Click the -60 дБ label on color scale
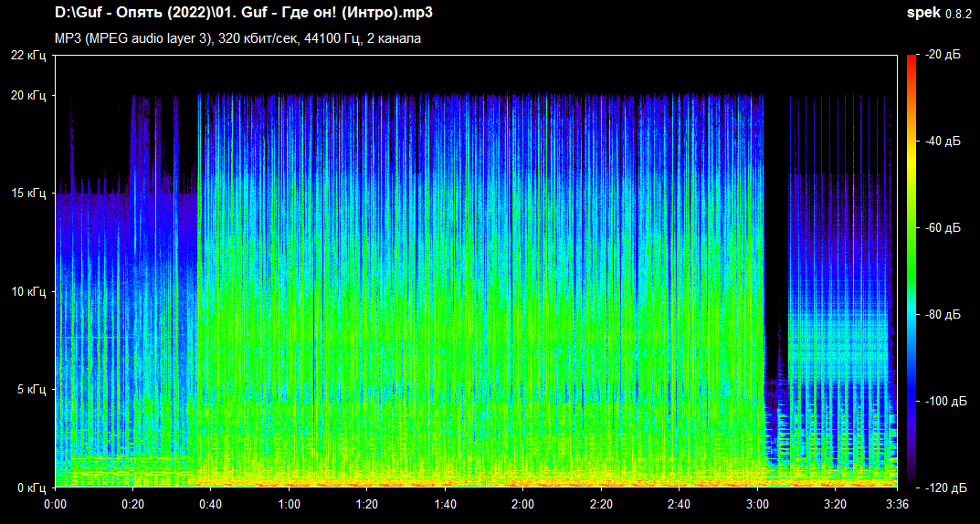 943,228
